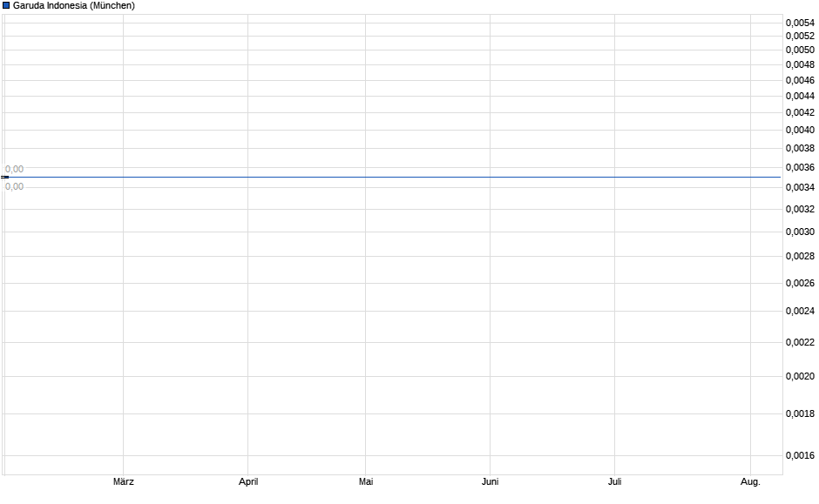Click the Juli month label
Image resolution: width=819 pixels, height=504 pixels.
pos(615,481)
